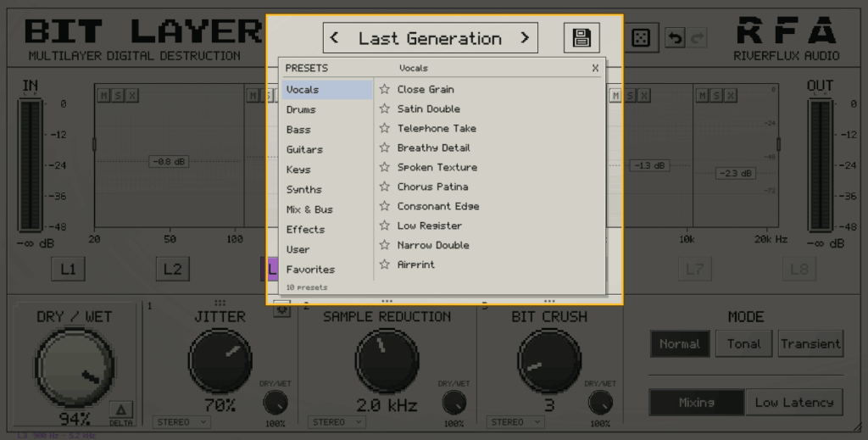Open the Drums preset category
Screen dimensions: 868x440
[327, 109]
